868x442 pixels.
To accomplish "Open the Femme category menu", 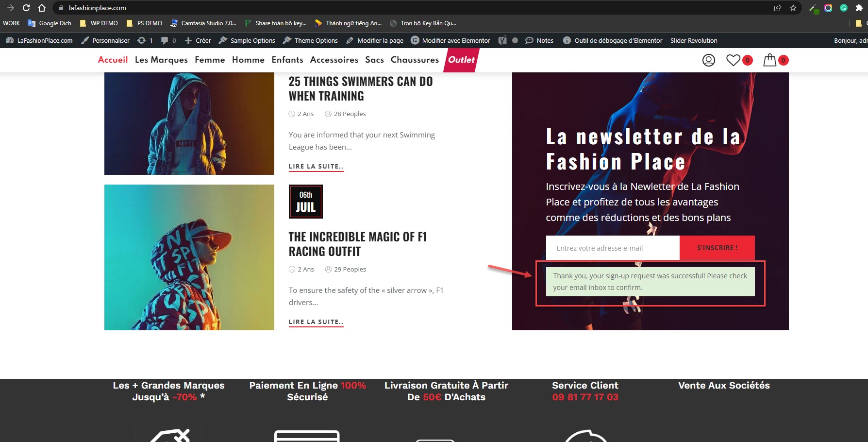I will [x=210, y=60].
